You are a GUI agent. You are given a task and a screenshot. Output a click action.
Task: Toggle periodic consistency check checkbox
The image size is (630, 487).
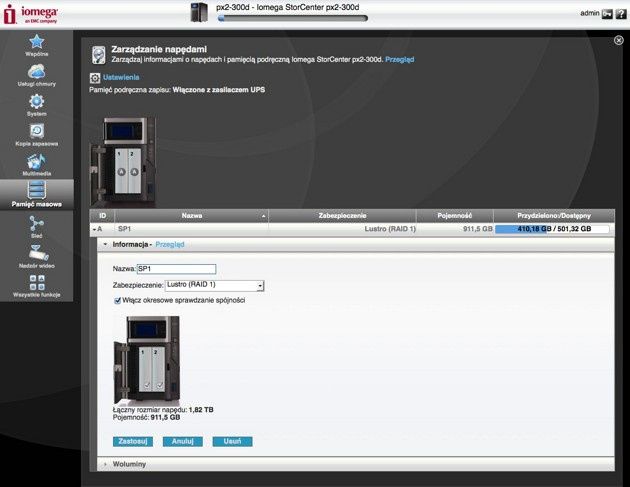(118, 301)
